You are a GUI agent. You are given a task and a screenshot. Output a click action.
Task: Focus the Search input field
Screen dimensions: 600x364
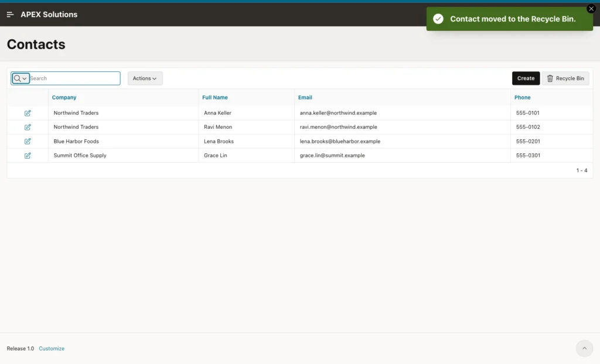point(74,78)
